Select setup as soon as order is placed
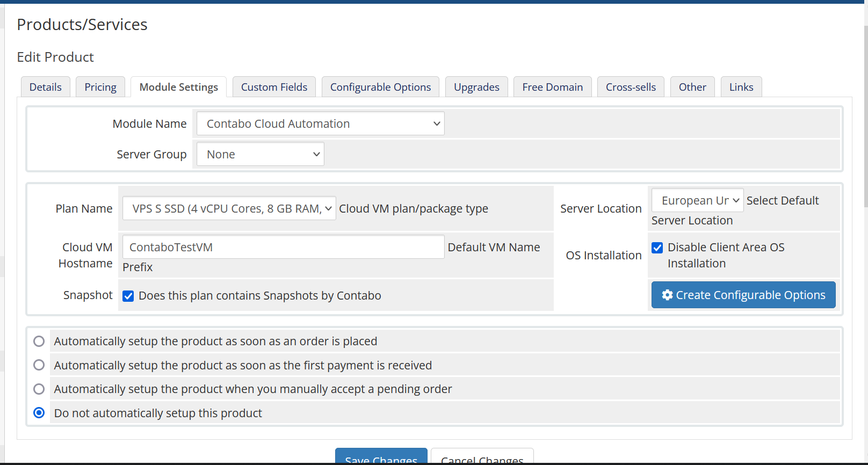Image resolution: width=868 pixels, height=465 pixels. (x=39, y=341)
